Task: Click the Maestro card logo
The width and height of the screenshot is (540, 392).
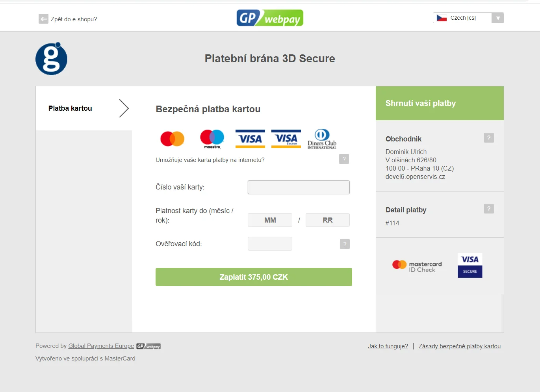Action: [x=212, y=139]
